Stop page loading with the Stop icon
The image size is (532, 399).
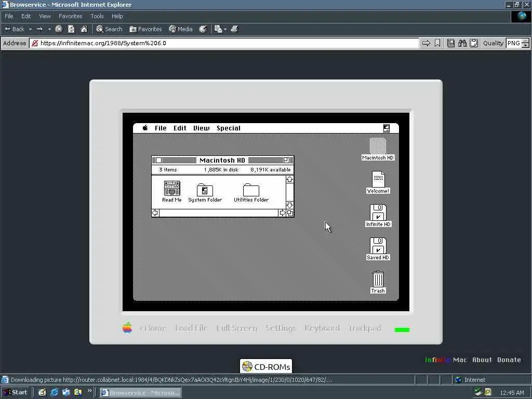tap(59, 29)
